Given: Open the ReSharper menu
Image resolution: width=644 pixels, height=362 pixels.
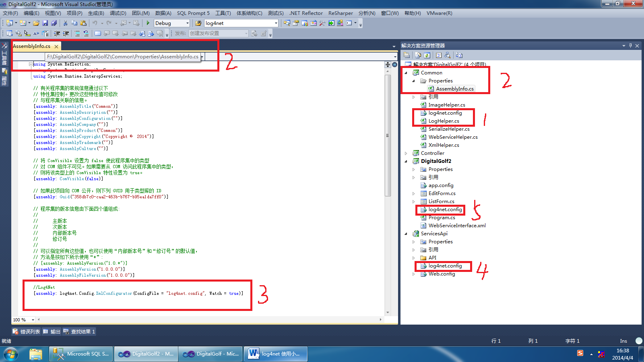Looking at the screenshot, I should pyautogui.click(x=341, y=13).
